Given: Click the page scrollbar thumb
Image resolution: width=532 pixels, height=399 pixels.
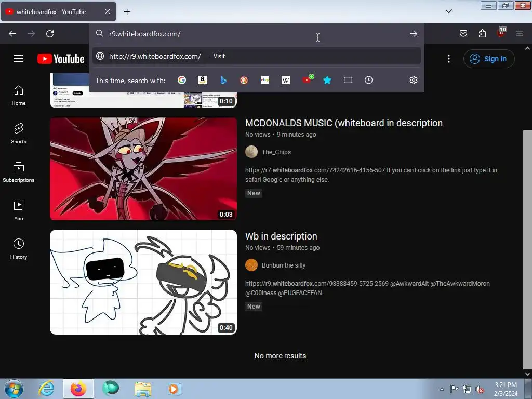Looking at the screenshot, I should pos(527,249).
